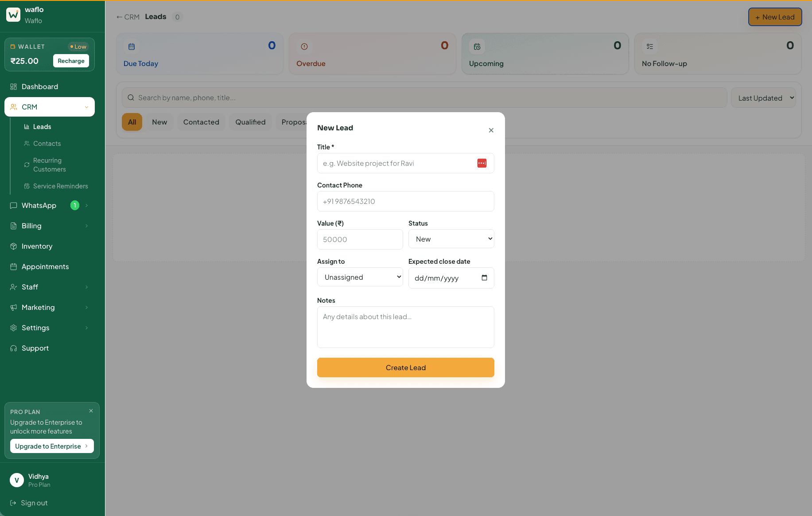This screenshot has width=812, height=516.
Task: Open the date picker calendar icon
Action: click(484, 278)
